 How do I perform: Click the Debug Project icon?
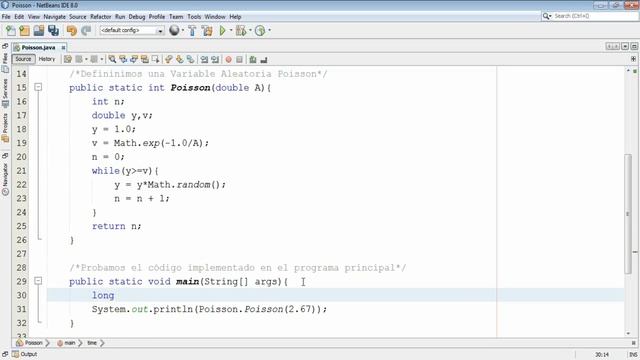click(241, 31)
